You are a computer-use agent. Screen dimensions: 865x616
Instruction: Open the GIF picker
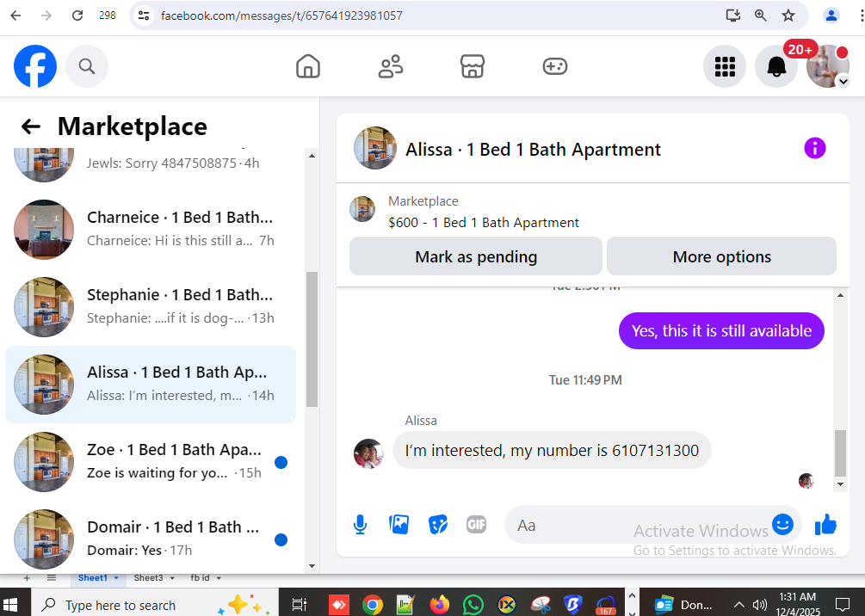pos(476,525)
